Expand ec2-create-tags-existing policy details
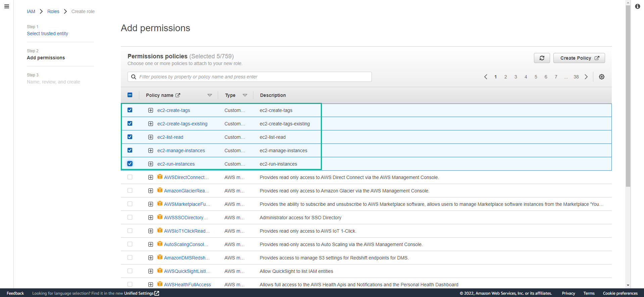Viewport: 644px width, 297px height. click(151, 124)
